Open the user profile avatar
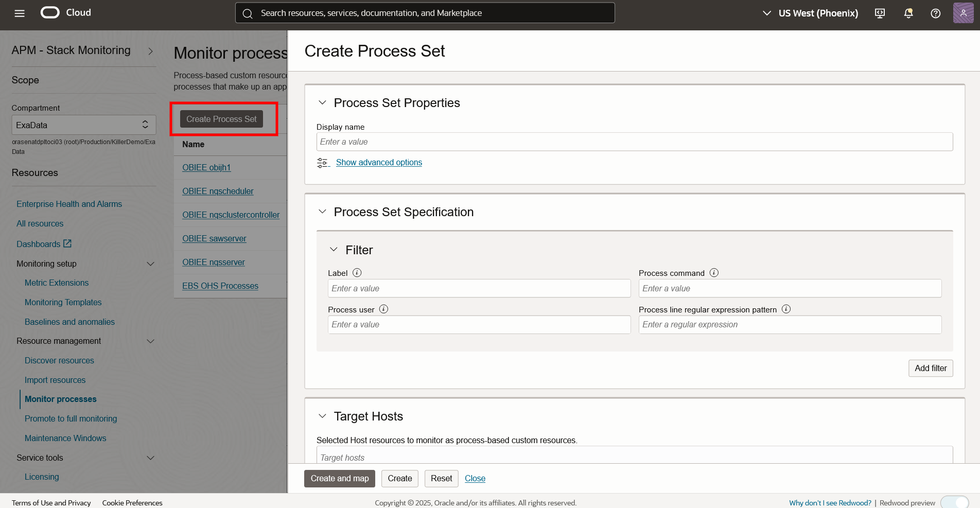 coord(962,12)
